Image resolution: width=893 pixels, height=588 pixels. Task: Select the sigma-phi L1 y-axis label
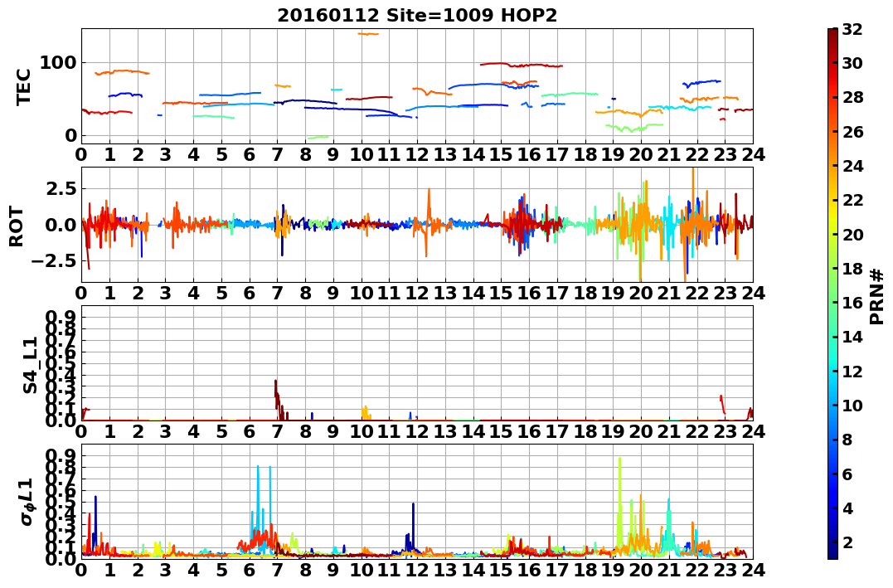(x=27, y=502)
